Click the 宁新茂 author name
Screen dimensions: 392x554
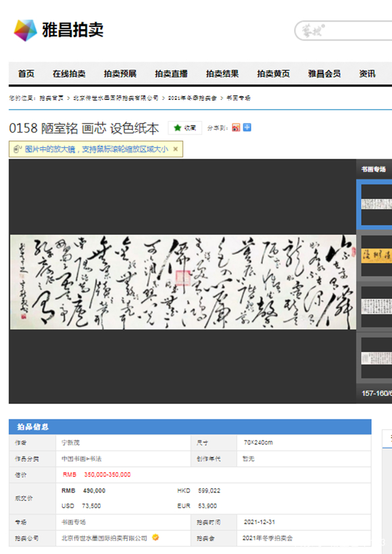70,443
